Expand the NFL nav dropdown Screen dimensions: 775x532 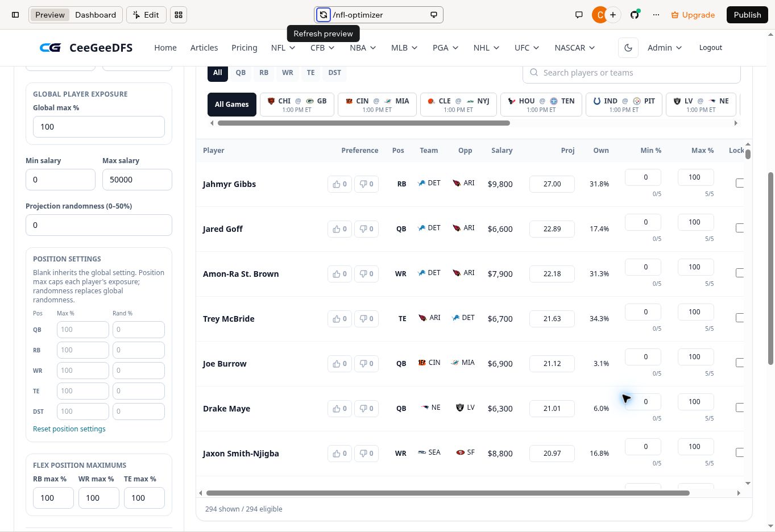[x=283, y=48]
